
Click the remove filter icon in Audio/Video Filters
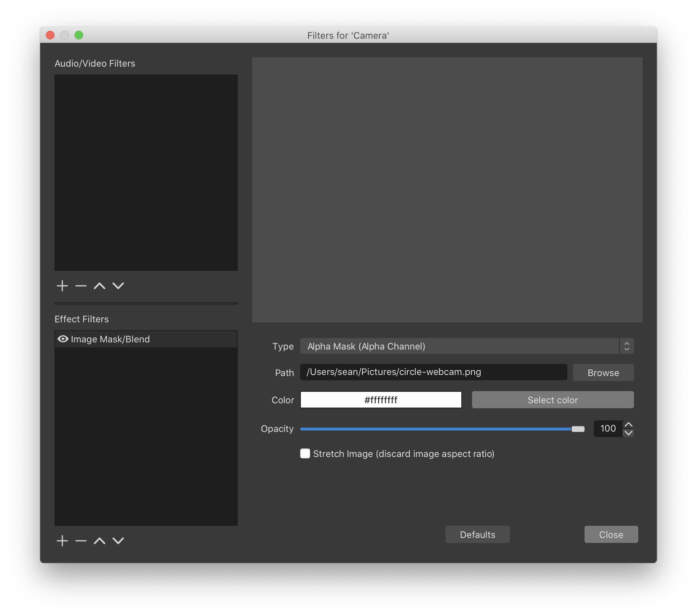pyautogui.click(x=81, y=286)
